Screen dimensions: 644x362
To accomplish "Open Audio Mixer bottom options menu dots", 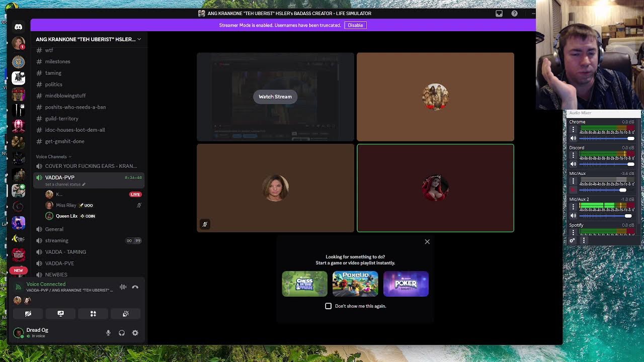I will click(x=584, y=240).
